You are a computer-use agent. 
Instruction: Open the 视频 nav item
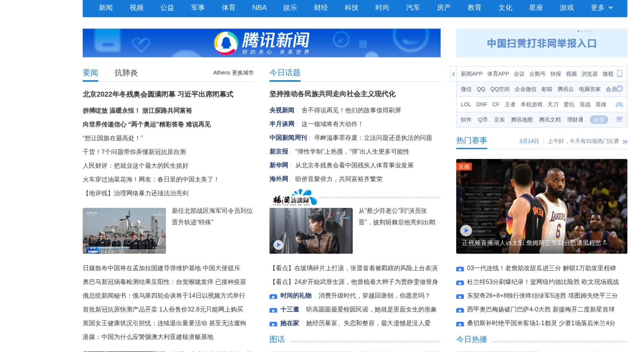pyautogui.click(x=137, y=7)
